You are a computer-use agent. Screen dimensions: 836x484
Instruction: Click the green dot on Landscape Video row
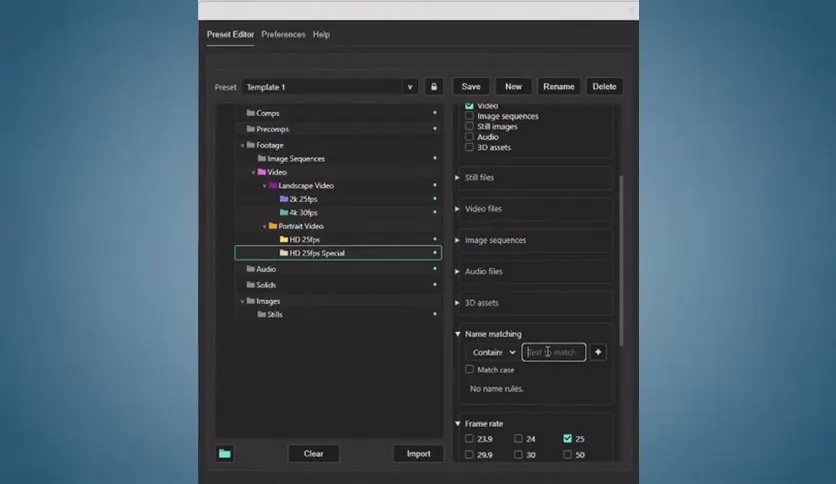click(435, 185)
